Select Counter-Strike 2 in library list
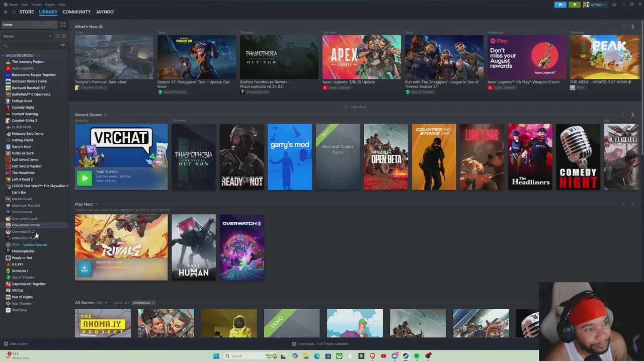The image size is (644, 362). 24,121
